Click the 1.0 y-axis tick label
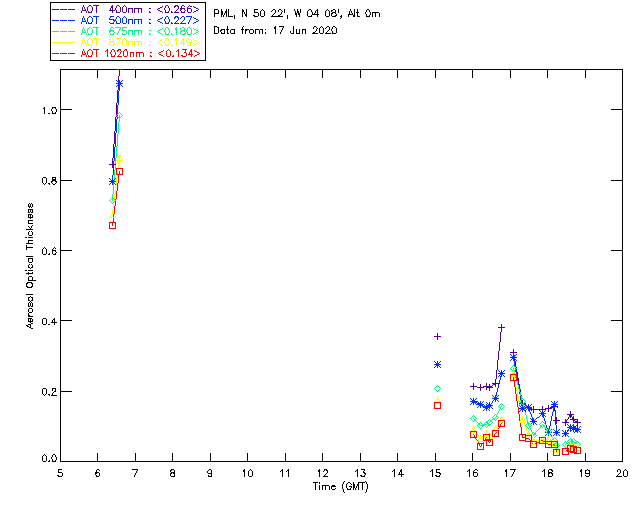640x512 pixels. tap(49, 110)
